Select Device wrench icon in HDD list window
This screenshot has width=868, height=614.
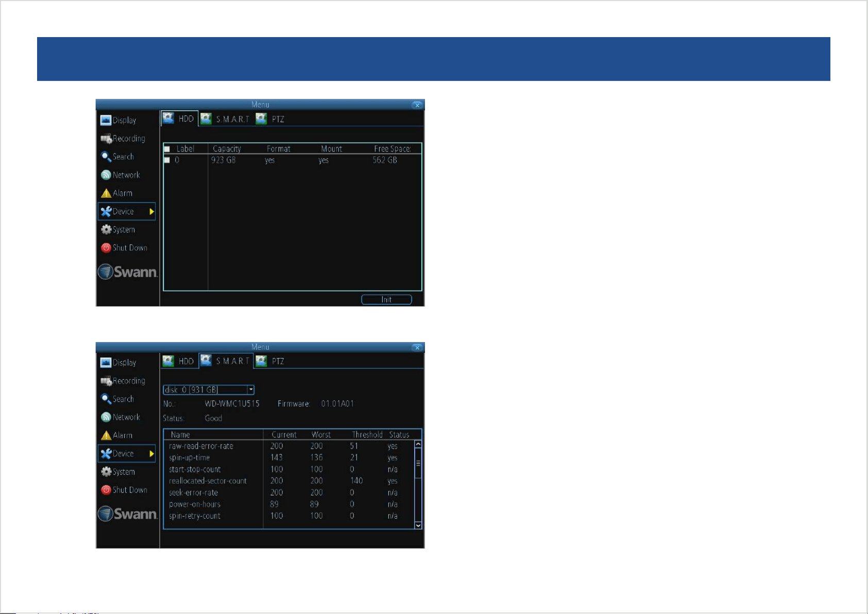106,211
